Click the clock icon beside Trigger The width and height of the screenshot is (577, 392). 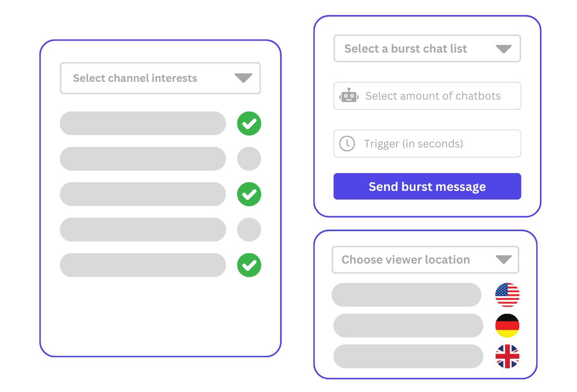[x=347, y=143]
